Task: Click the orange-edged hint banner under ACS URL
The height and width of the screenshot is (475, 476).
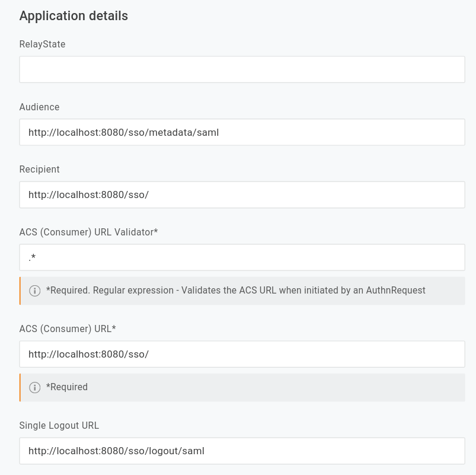Action: [x=242, y=388]
